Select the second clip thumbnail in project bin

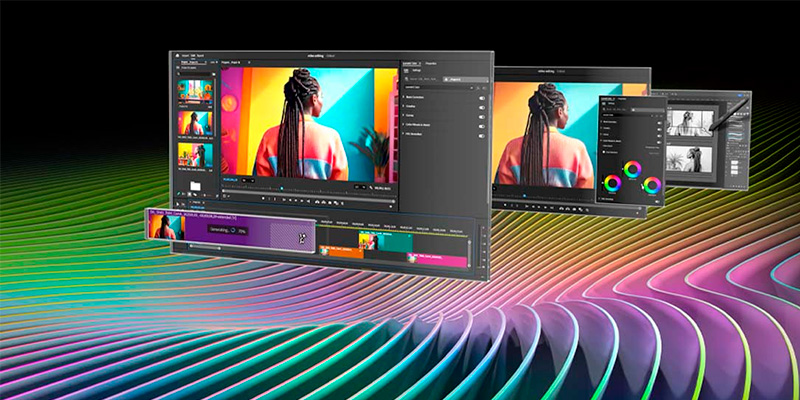coord(195,122)
